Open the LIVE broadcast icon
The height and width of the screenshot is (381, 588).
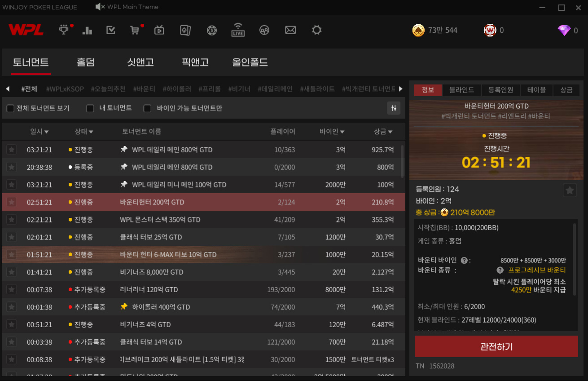(238, 30)
